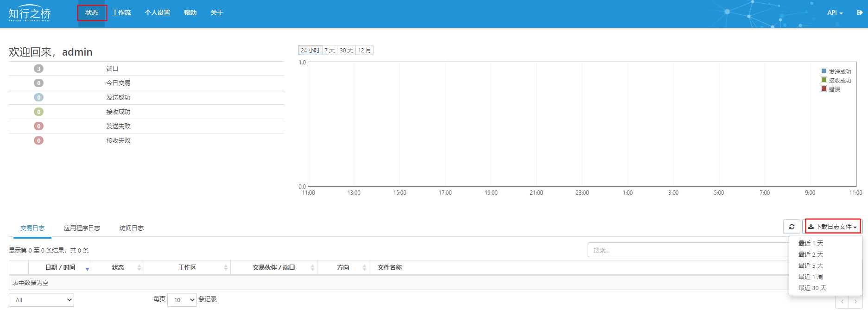Open the records-per-page dropdown
This screenshot has height=310, width=868.
182,300
